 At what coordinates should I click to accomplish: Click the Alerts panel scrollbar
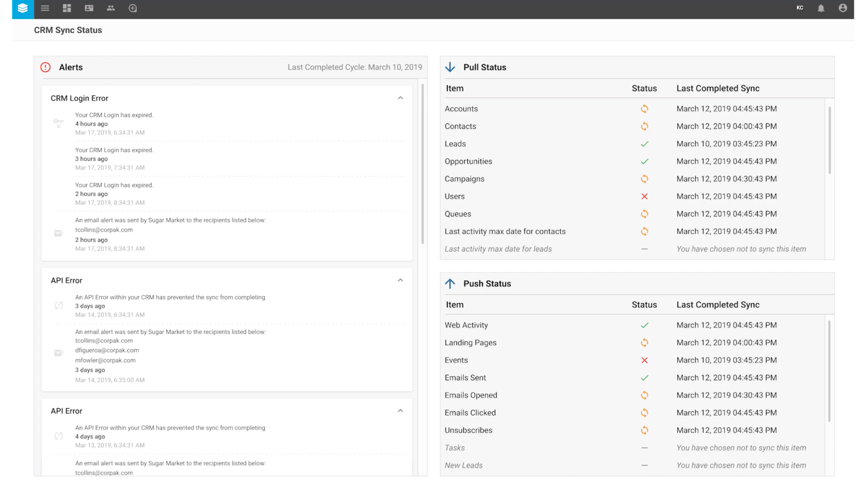click(422, 164)
